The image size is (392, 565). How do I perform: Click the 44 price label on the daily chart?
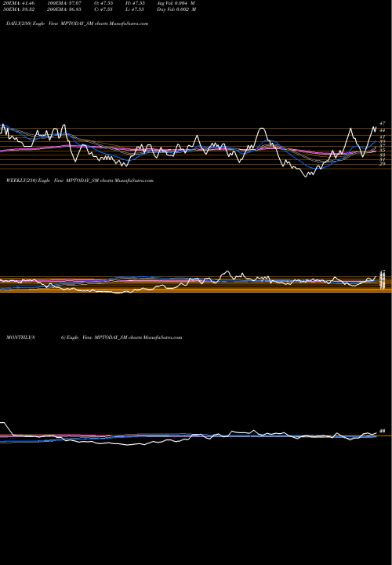pos(383,130)
